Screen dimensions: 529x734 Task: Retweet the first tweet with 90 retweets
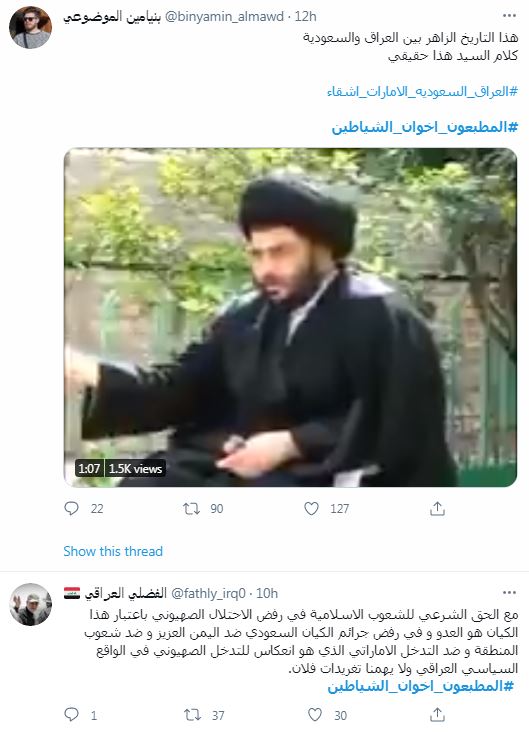point(191,508)
